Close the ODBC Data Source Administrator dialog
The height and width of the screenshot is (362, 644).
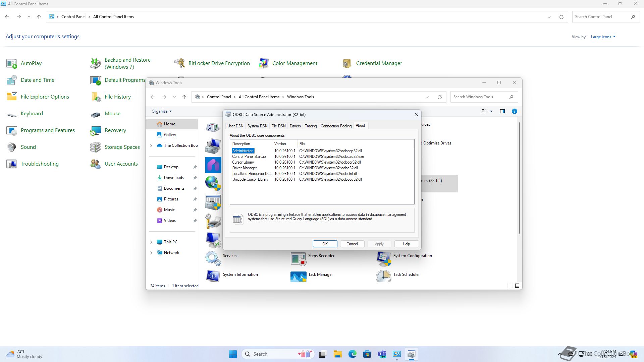click(x=416, y=114)
